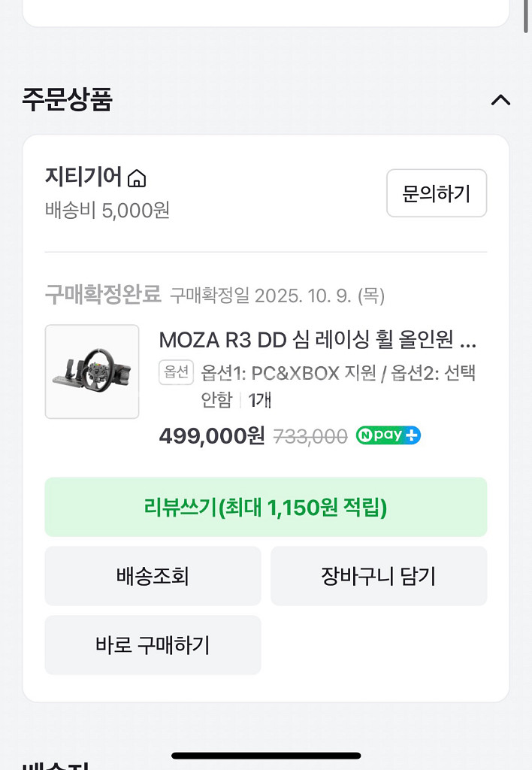The image size is (532, 770).
Task: Collapse the 주문상품 section
Action: pyautogui.click(x=501, y=100)
